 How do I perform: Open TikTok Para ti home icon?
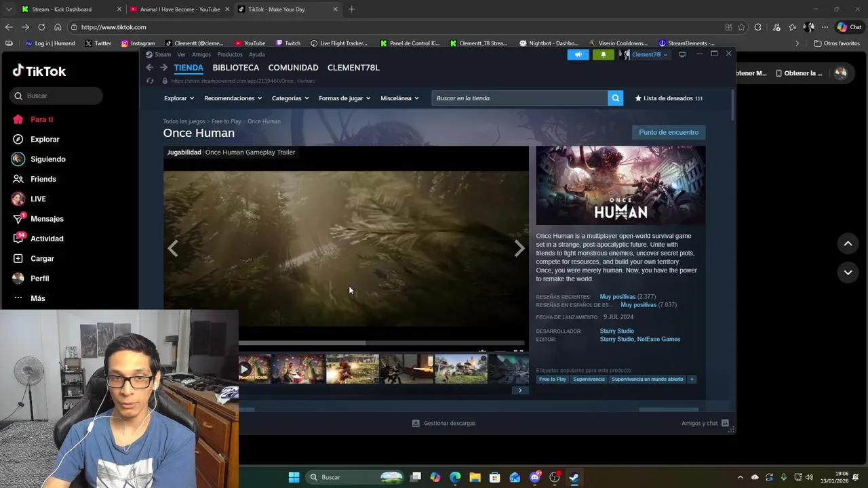[x=18, y=119]
